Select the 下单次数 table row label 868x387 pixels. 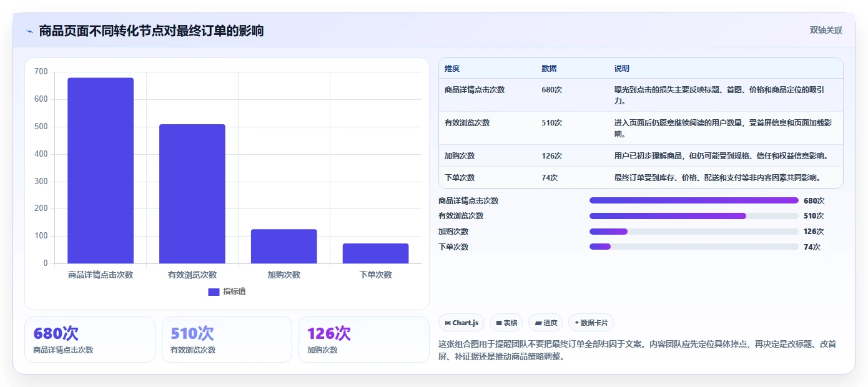(x=460, y=178)
